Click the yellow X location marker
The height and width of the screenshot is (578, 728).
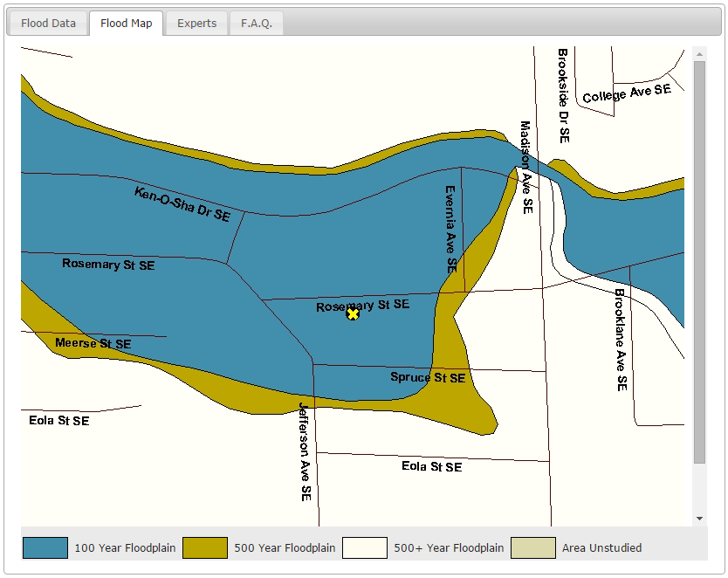click(353, 314)
